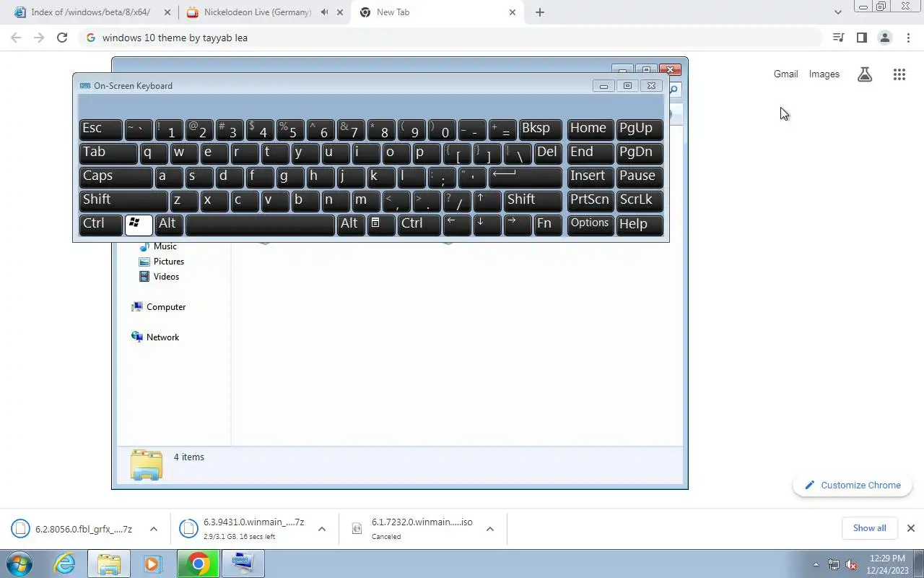Viewport: 924px width, 578px height.
Task: Expand options for 6.3.9431.0 download
Action: tap(322, 529)
